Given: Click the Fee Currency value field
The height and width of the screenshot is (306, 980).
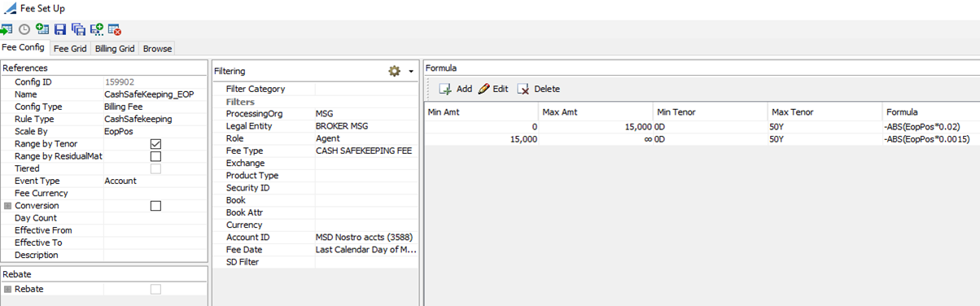Looking at the screenshot, I should pyautogui.click(x=155, y=194).
